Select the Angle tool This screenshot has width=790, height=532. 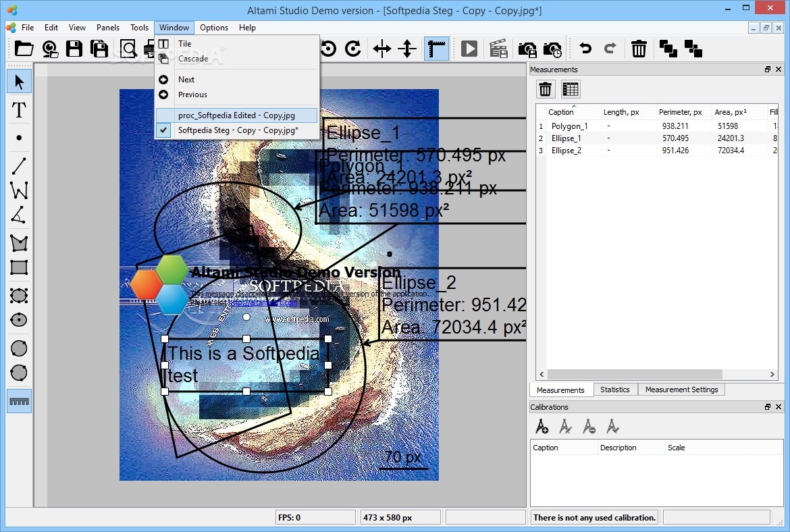point(19,215)
